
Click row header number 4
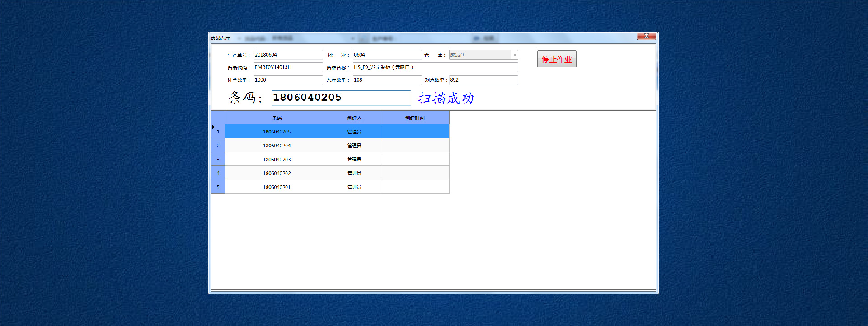[218, 173]
